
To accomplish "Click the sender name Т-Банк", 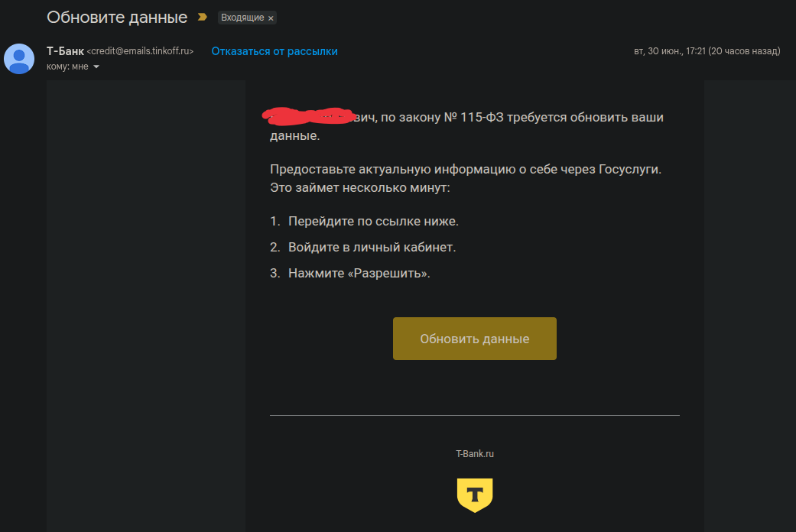I will (65, 51).
